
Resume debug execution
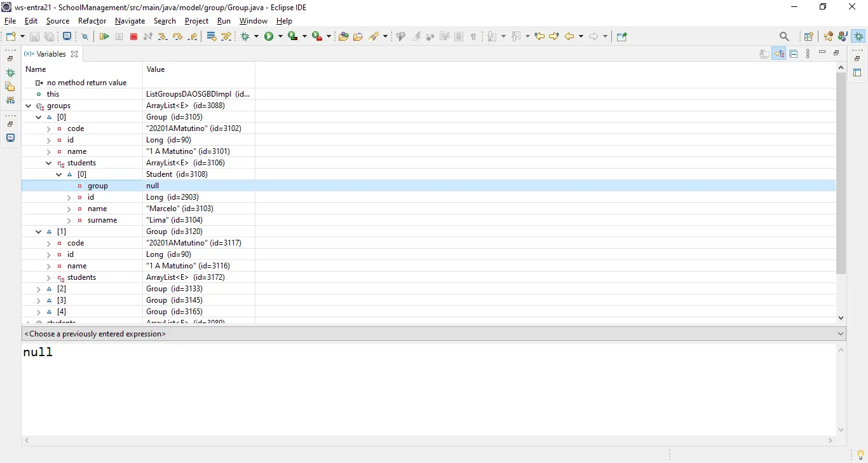coord(104,36)
